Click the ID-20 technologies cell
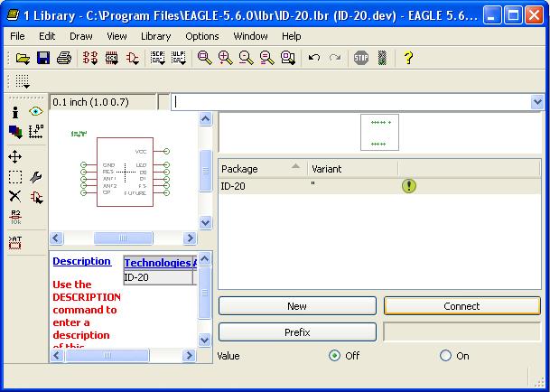Screen dimensions: 550x392 click(158, 277)
